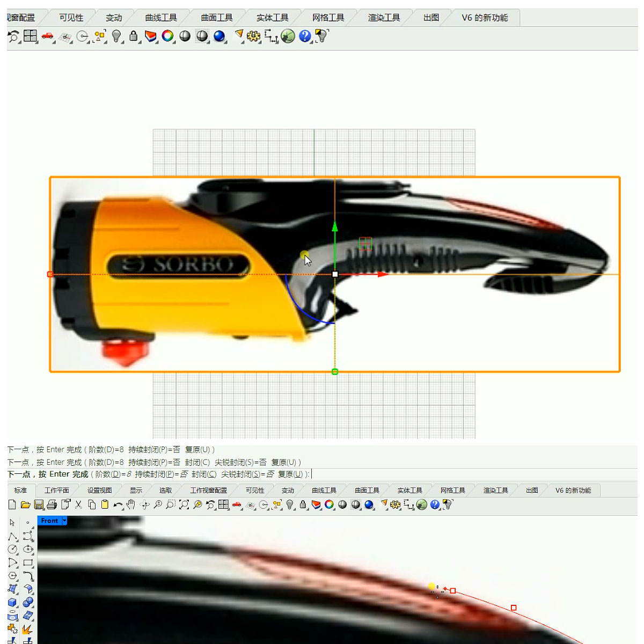
Task: Select the Rectangle tool in the sidebar
Action: pos(28,562)
